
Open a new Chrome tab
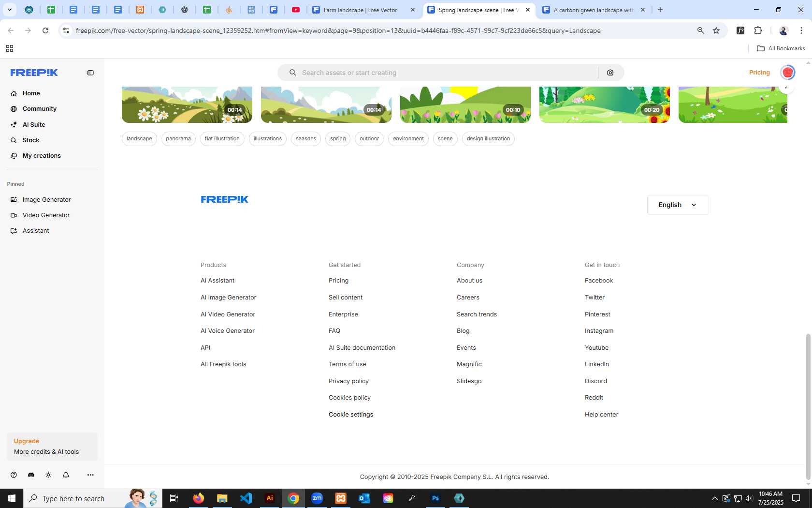pyautogui.click(x=660, y=10)
